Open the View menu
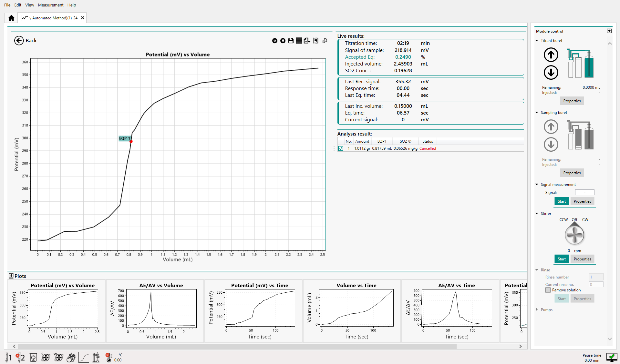 coord(29,5)
